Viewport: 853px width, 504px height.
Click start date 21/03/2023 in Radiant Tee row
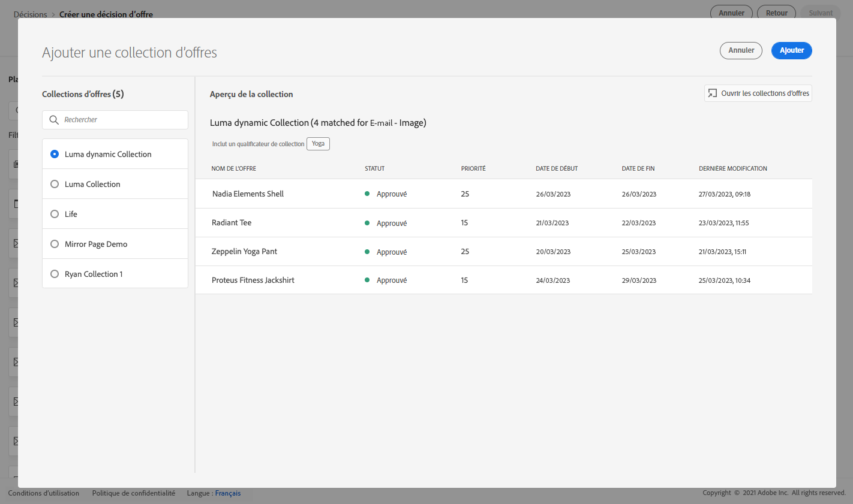[x=552, y=223]
